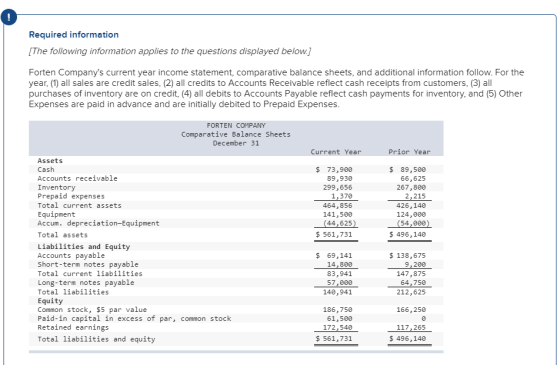This screenshot has width=560, height=365.
Task: Click the Cash current year value $73,900
Action: click(x=334, y=170)
